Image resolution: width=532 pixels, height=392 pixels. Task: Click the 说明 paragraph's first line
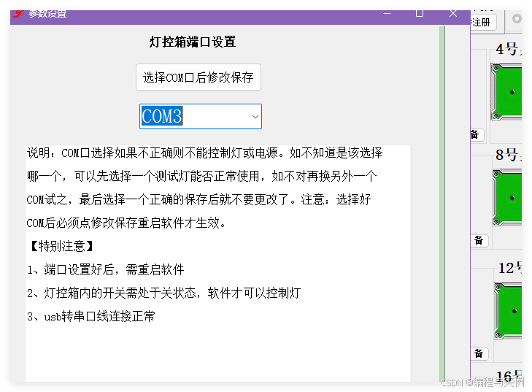click(x=204, y=153)
